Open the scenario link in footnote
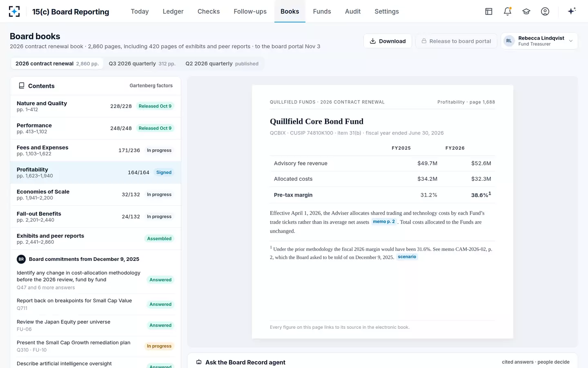 click(407, 257)
